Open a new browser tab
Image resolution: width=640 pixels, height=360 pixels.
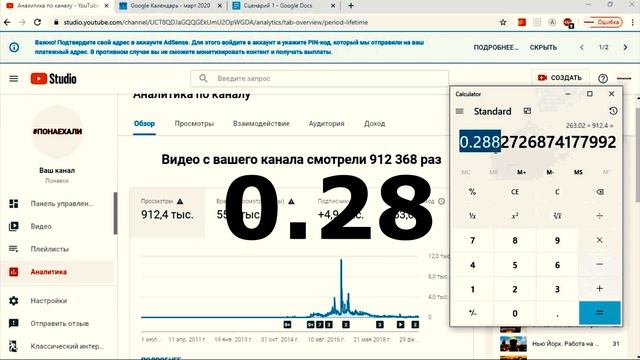click(x=351, y=6)
